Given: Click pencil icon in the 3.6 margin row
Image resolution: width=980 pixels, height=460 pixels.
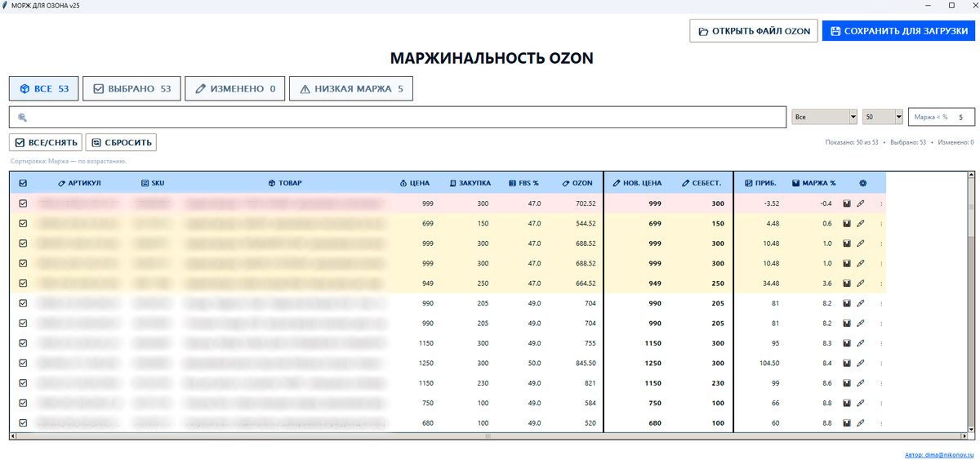Looking at the screenshot, I should point(860,283).
